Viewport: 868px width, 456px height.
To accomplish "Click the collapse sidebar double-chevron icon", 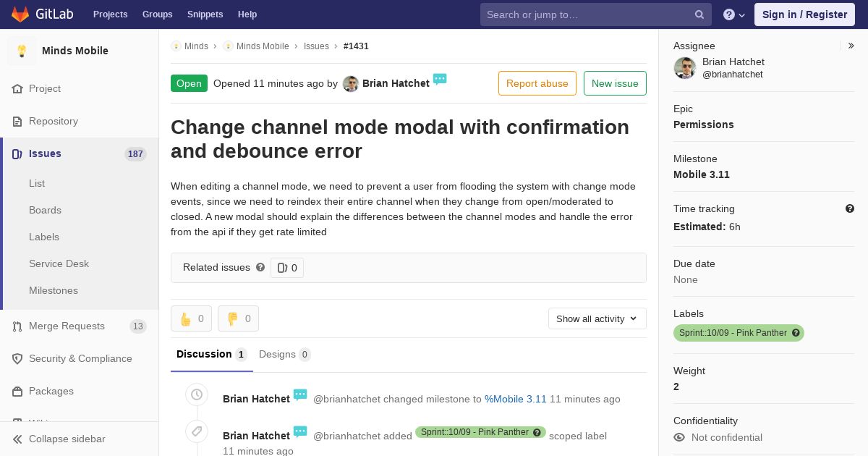I will pos(17,439).
